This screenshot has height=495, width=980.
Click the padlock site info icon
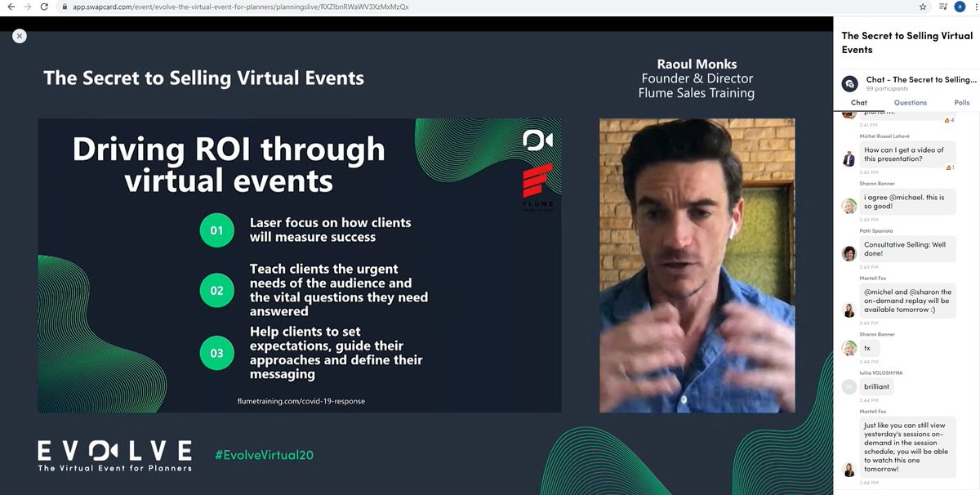point(64,7)
